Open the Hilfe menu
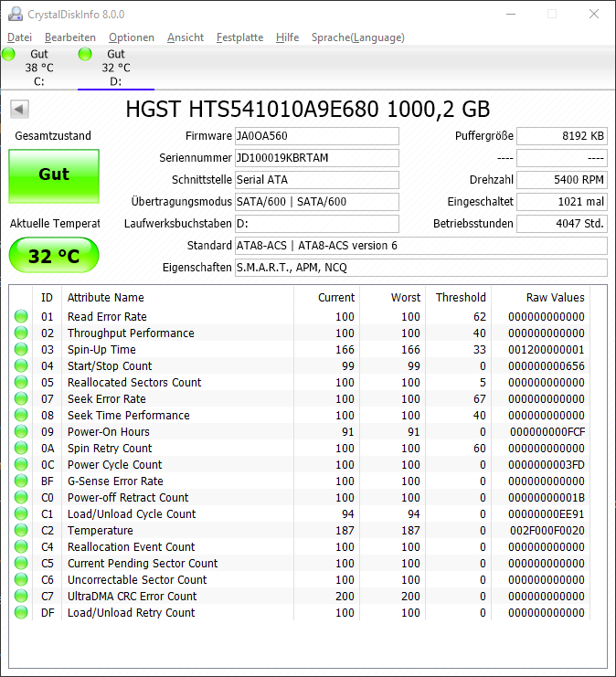This screenshot has width=616, height=677. [287, 37]
